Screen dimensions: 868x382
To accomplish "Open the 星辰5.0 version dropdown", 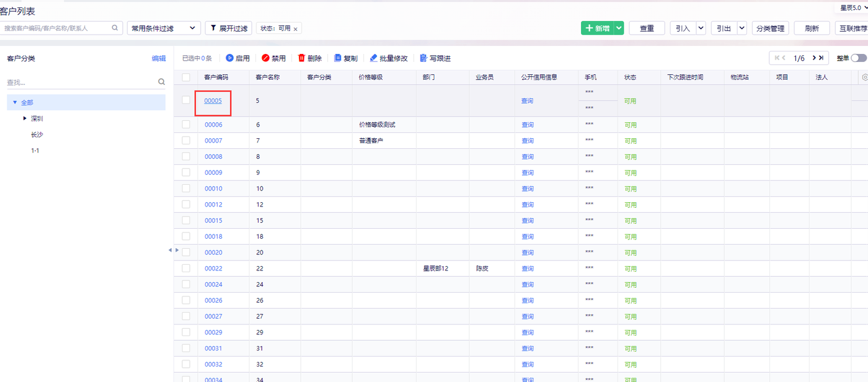I will [x=853, y=7].
